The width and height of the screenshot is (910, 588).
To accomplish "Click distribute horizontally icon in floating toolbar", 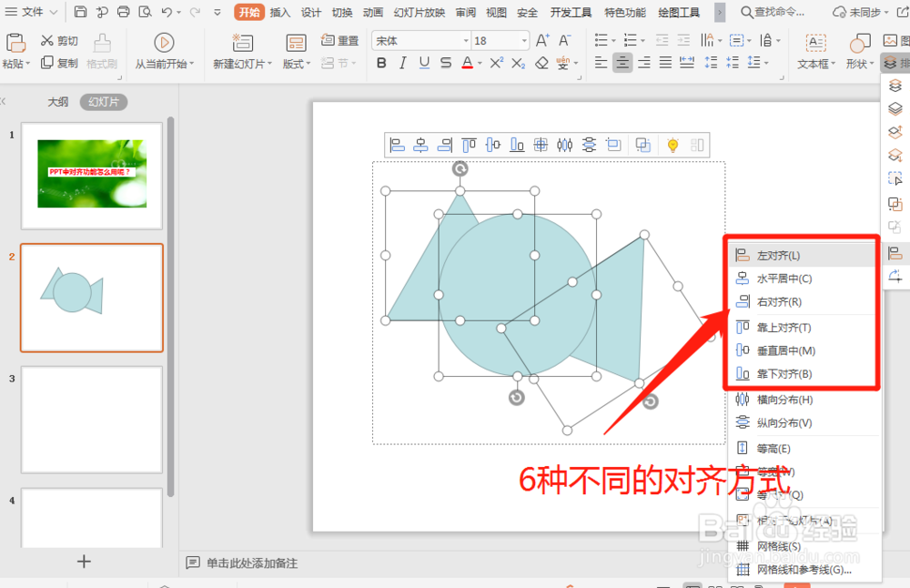I will [565, 145].
